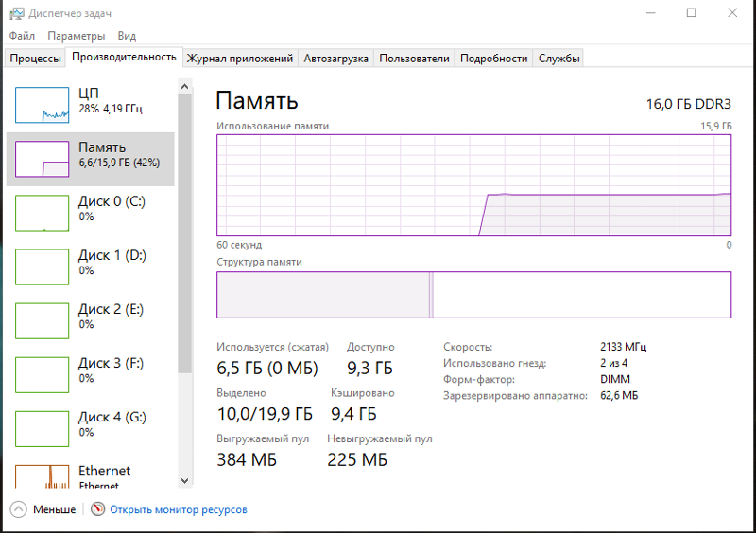Select Диск 1 (D:) graph thumbnail
The height and width of the screenshot is (533, 756).
[x=42, y=267]
